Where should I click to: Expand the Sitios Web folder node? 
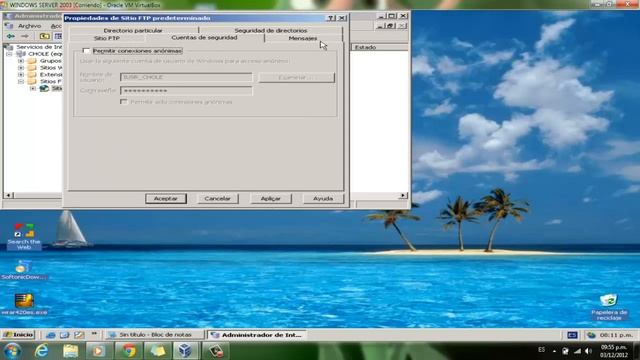[x=21, y=68]
